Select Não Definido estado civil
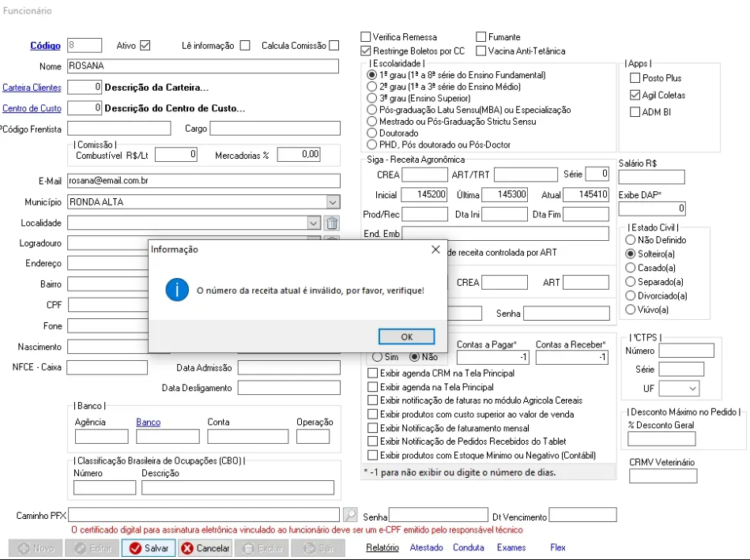Image resolution: width=750 pixels, height=560 pixels. [631, 240]
